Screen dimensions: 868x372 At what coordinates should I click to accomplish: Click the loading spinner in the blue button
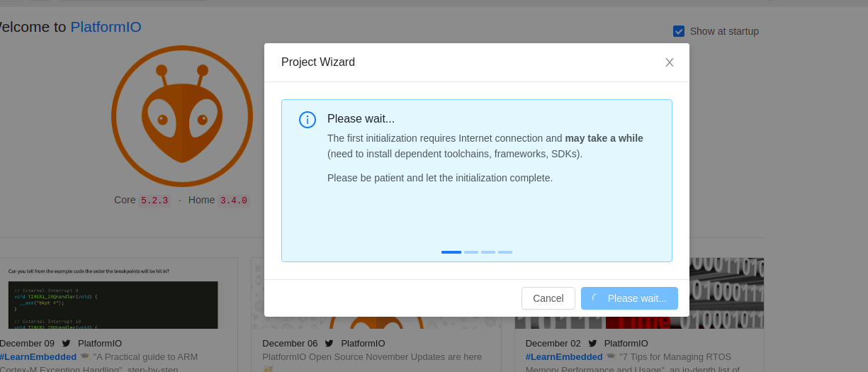point(596,298)
